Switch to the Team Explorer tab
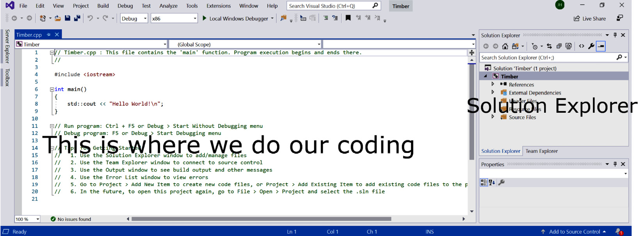The image size is (644, 236). (541, 151)
